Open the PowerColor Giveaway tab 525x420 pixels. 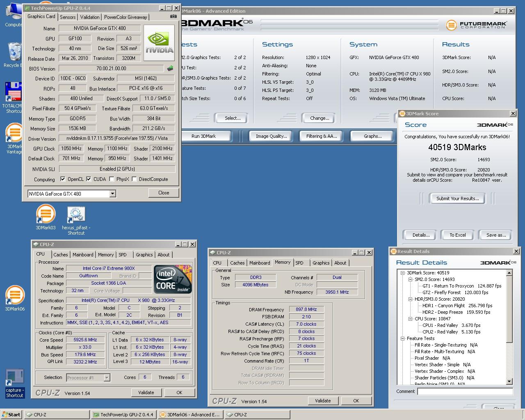(126, 17)
